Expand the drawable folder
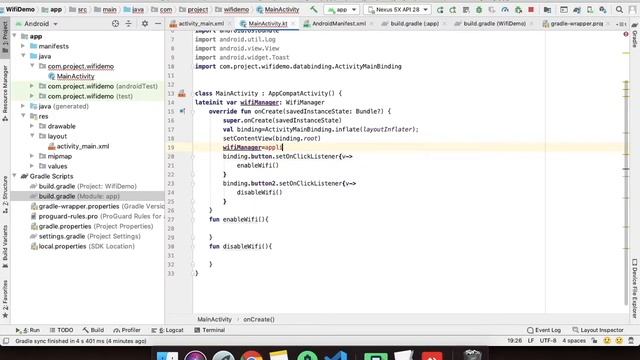Image resolution: width=640 pixels, height=360 pixels. pos(32,126)
